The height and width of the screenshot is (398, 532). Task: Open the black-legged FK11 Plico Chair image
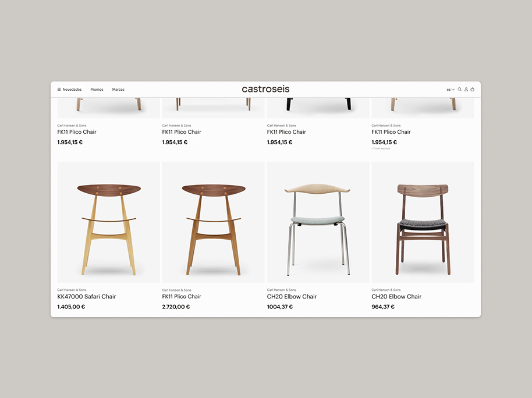coord(318,108)
